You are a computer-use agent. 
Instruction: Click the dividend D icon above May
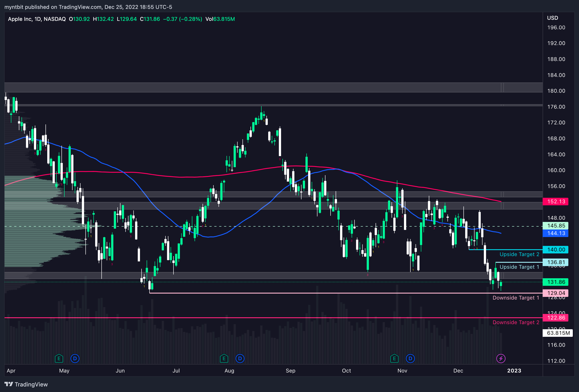tap(75, 359)
